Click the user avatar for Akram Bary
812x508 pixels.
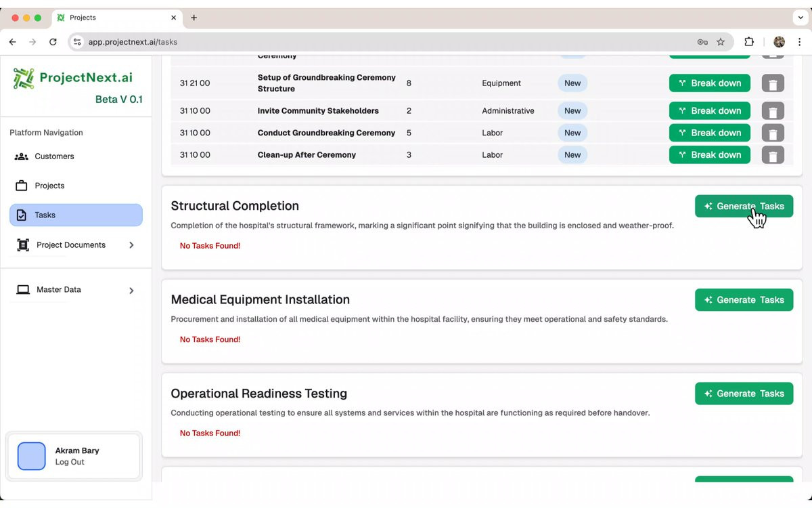pyautogui.click(x=32, y=457)
